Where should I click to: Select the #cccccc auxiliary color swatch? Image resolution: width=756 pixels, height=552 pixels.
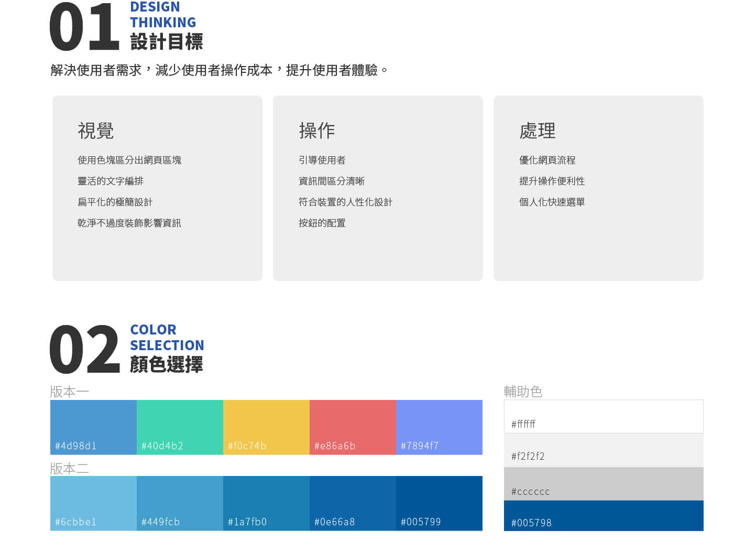603,483
